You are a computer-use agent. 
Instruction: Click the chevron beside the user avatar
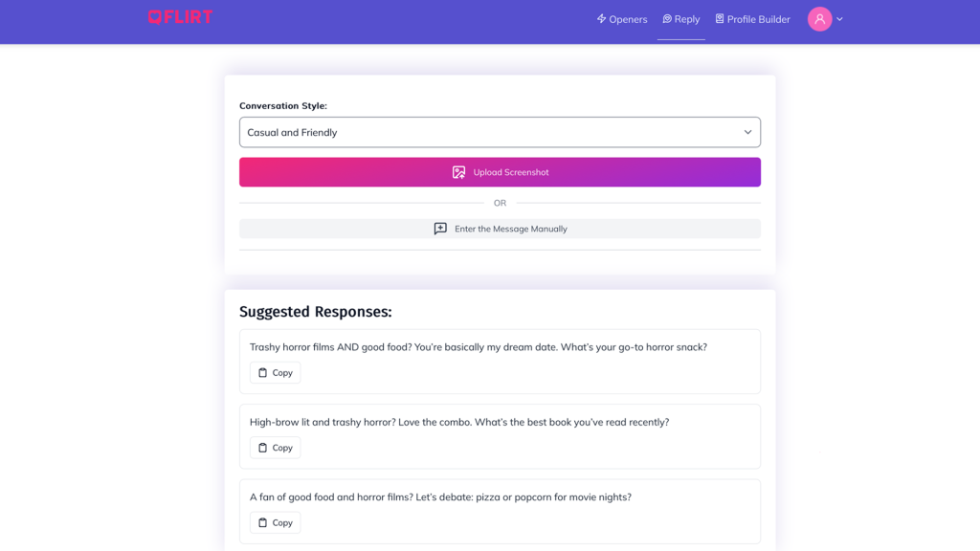839,19
